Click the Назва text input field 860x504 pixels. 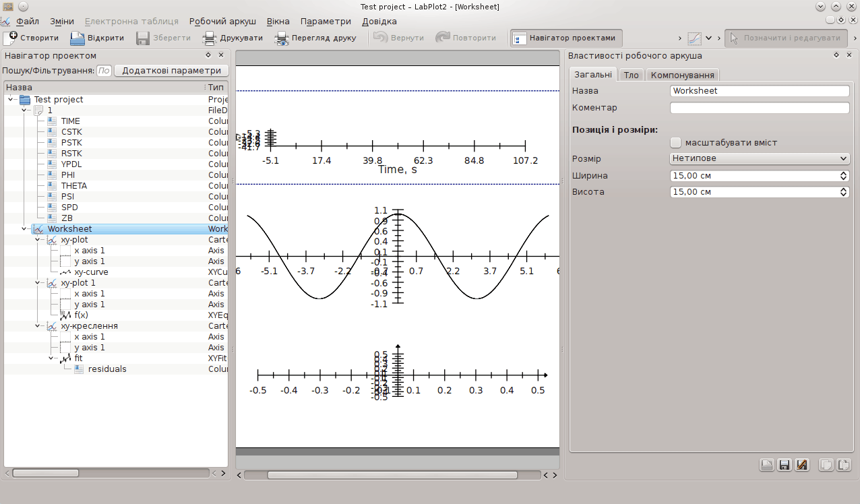coord(759,91)
